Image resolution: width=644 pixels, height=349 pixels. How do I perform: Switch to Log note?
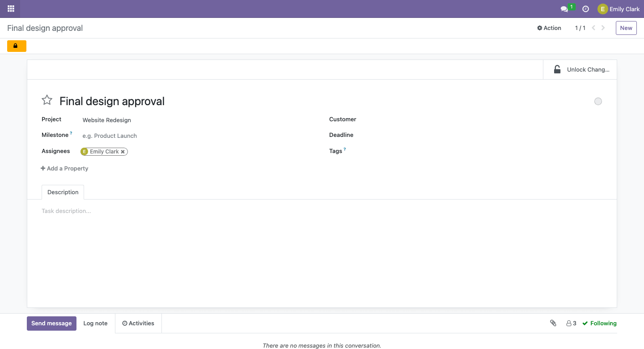pyautogui.click(x=95, y=323)
